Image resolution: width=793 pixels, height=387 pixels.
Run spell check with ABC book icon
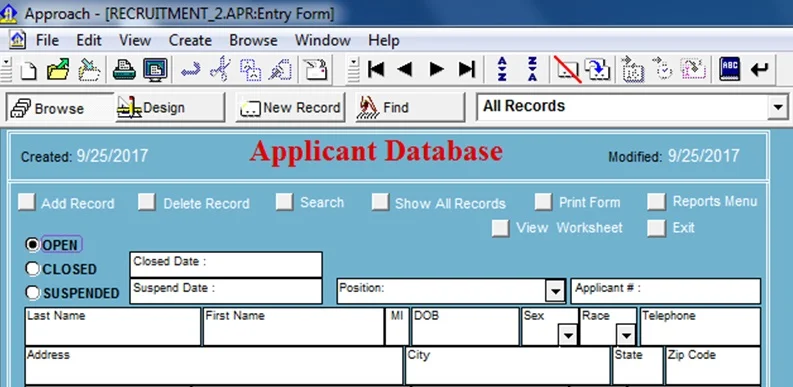(730, 69)
